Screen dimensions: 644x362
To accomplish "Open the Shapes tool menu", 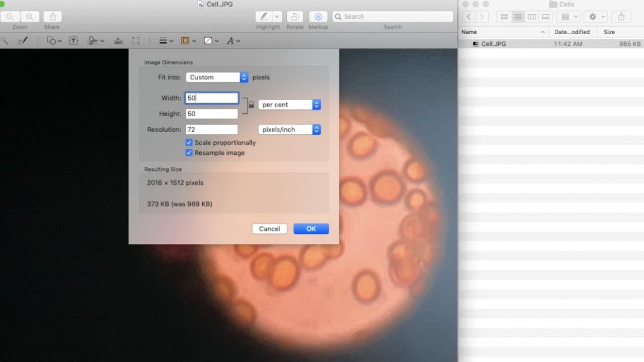I will [x=54, y=41].
